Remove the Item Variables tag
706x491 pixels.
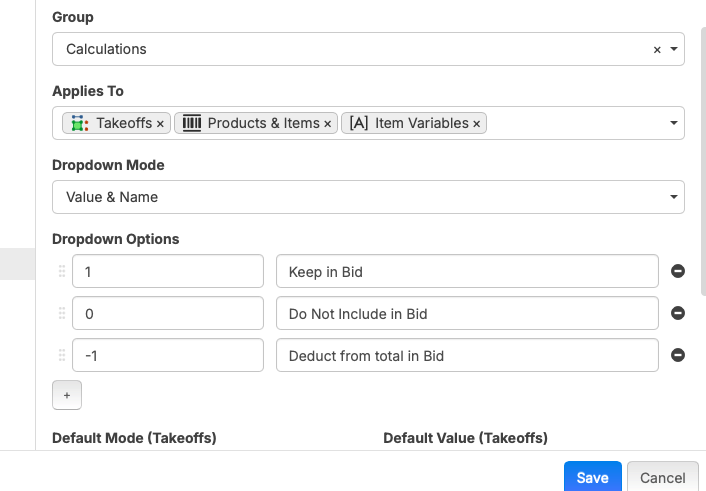477,124
